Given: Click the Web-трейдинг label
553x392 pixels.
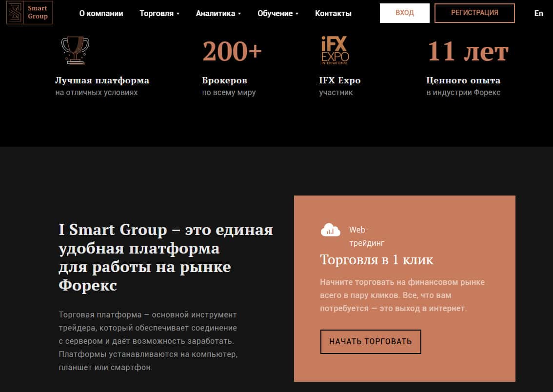Looking at the screenshot, I should tap(367, 236).
